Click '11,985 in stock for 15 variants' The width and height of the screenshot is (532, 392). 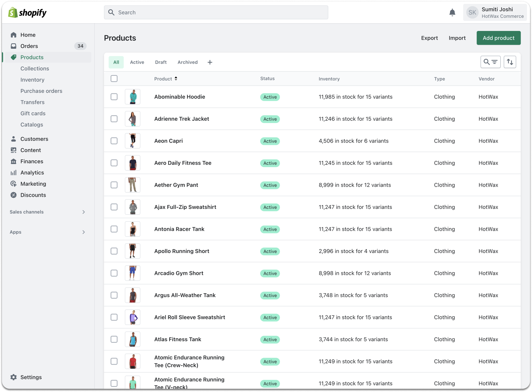tap(355, 97)
